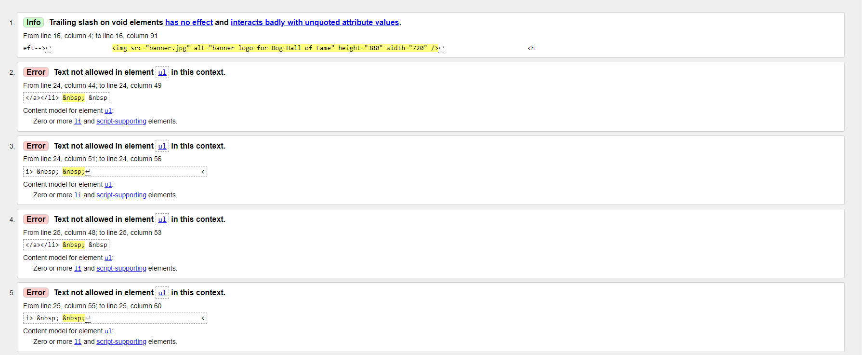Open "script-supporting" link under error 2
The width and height of the screenshot is (868, 355).
click(121, 121)
